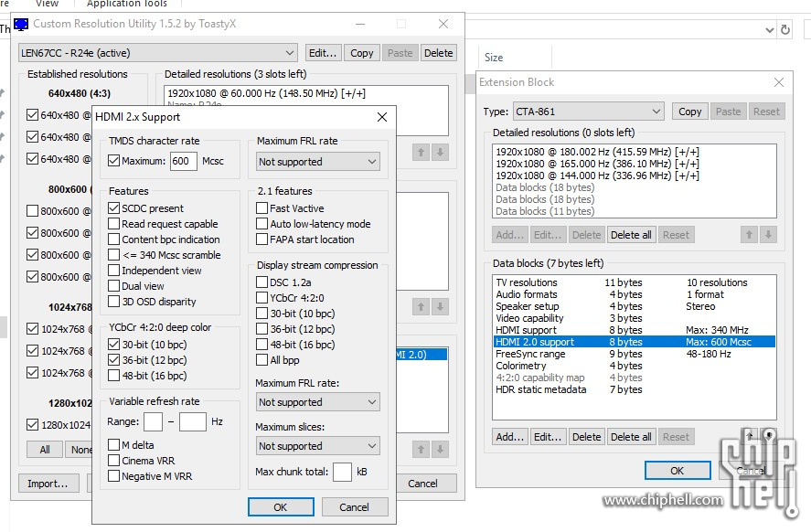
Task: Click Edit... next to monitor selector
Action: pos(323,53)
